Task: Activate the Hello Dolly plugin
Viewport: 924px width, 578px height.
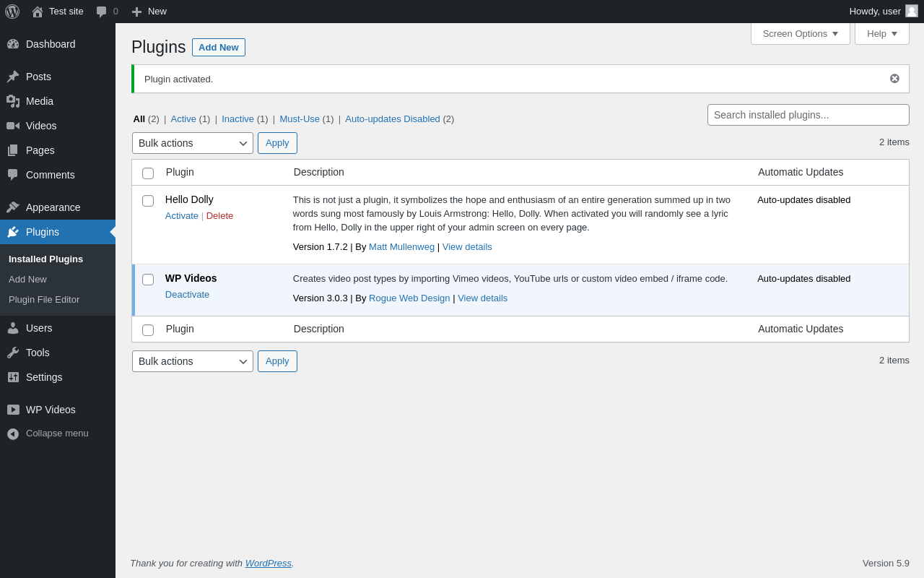Action: pos(182,216)
